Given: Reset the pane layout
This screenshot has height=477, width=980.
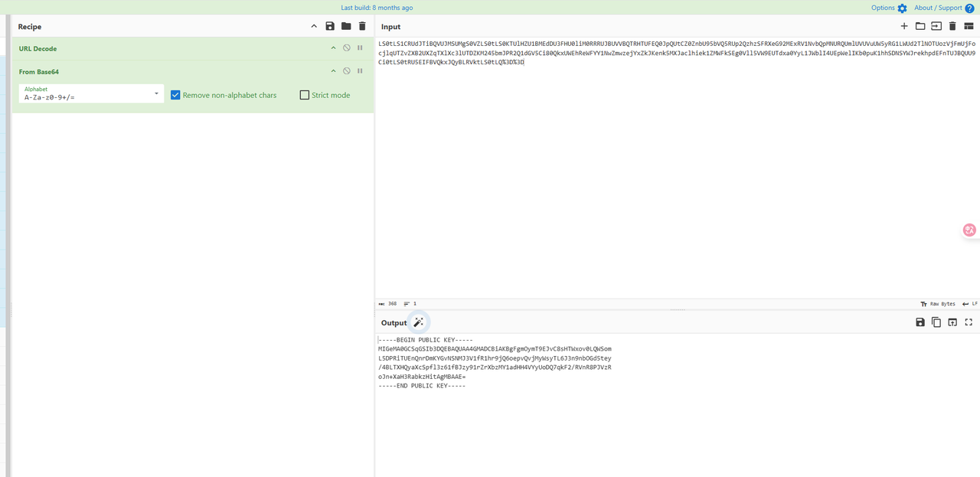Looking at the screenshot, I should 969,27.
